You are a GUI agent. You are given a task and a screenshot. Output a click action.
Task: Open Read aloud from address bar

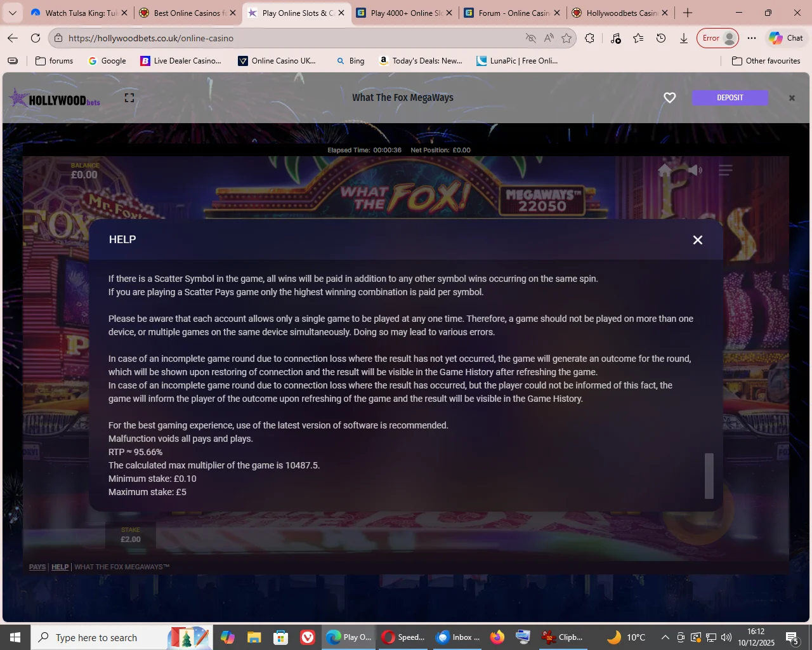pos(549,38)
